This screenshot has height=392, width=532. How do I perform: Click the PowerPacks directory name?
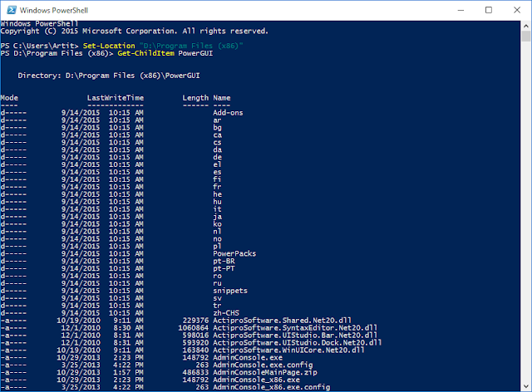234,253
